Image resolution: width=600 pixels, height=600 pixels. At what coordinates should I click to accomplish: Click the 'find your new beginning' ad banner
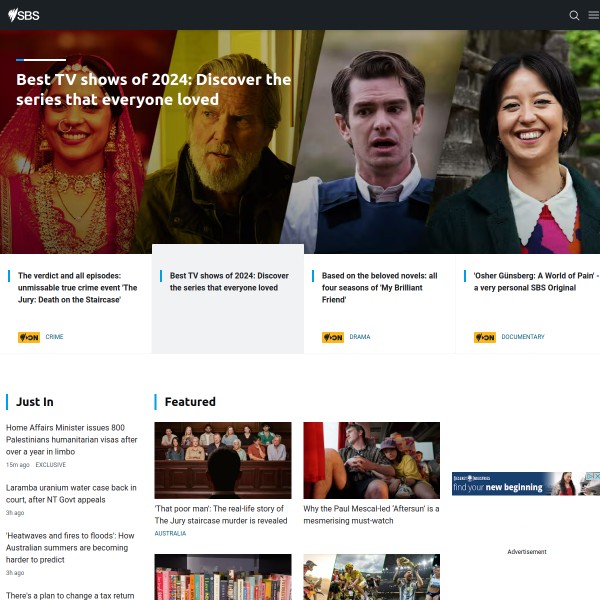pos(526,483)
